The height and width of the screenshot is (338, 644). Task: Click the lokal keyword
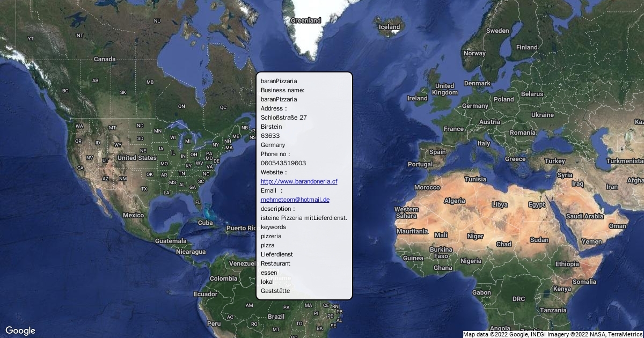click(267, 282)
